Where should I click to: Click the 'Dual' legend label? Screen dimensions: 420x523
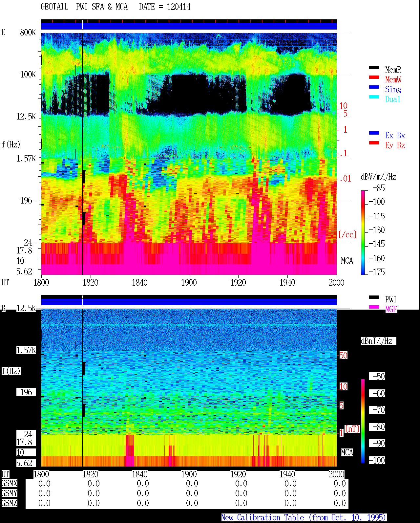(393, 99)
